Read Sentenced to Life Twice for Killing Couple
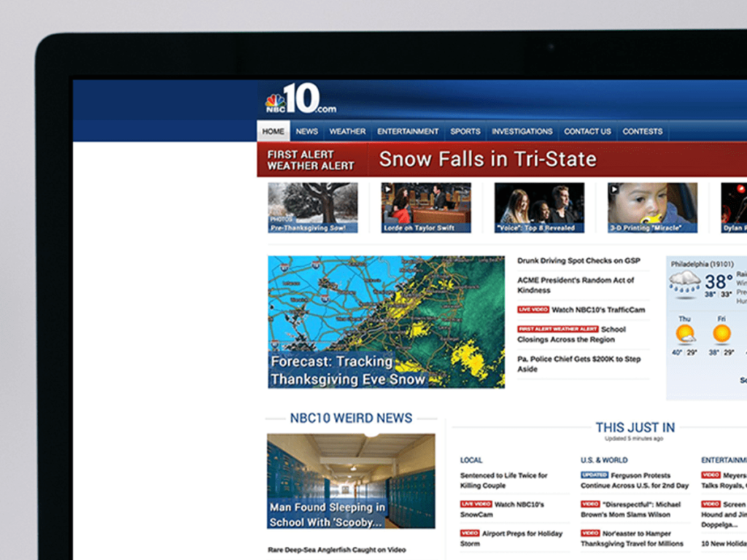The width and height of the screenshot is (747, 560). pos(503,481)
